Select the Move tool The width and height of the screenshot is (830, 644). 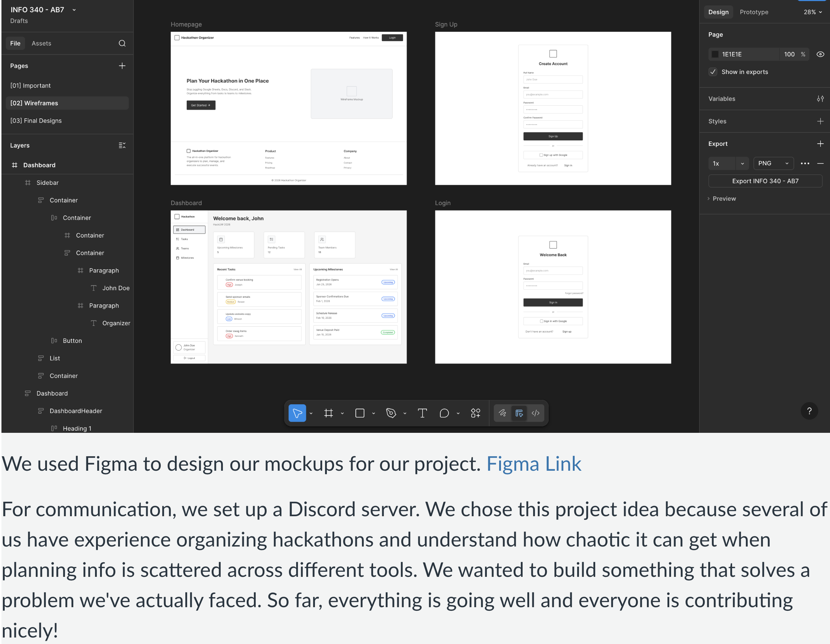point(298,413)
